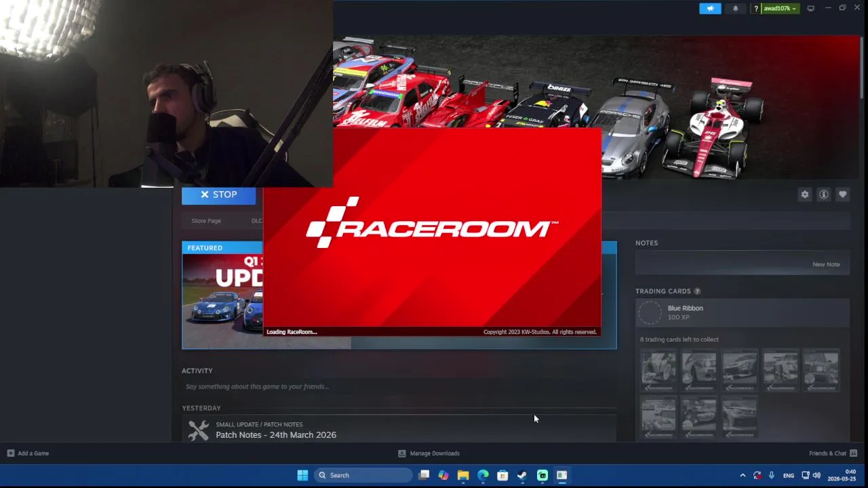Switch to RaceRoom launcher taskbar icon
Viewport: 868px width, 488px height.
562,475
